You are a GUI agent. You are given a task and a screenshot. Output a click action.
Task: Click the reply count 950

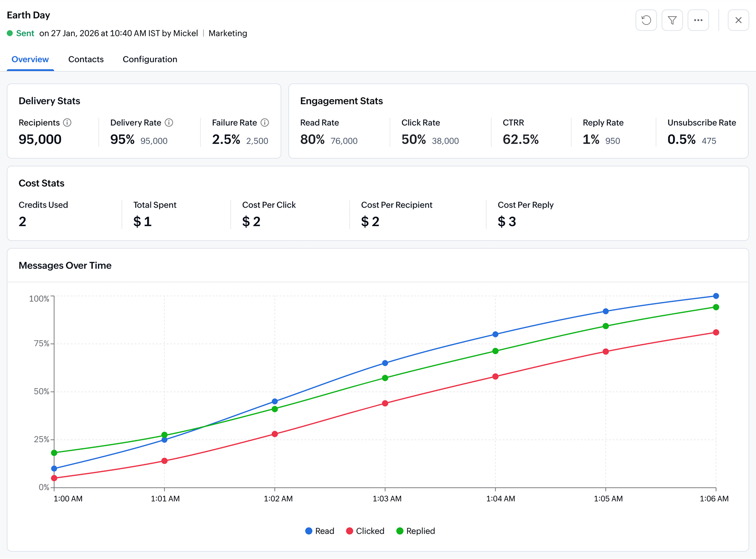pos(613,141)
